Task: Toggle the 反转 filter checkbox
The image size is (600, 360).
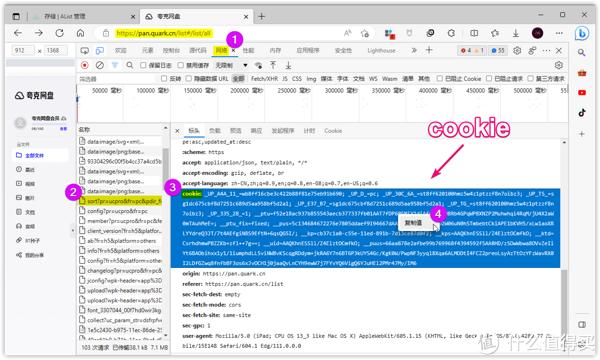Action: (164, 78)
